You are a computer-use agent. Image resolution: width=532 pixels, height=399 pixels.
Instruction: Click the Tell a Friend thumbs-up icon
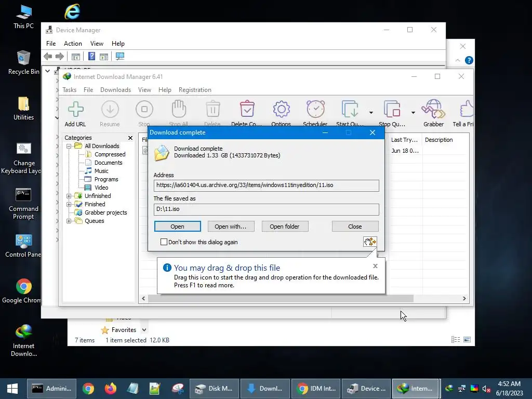click(x=467, y=109)
